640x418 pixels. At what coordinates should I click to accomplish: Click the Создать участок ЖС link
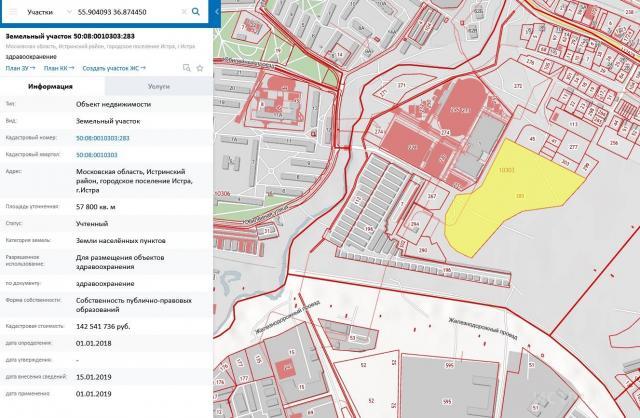pos(113,68)
